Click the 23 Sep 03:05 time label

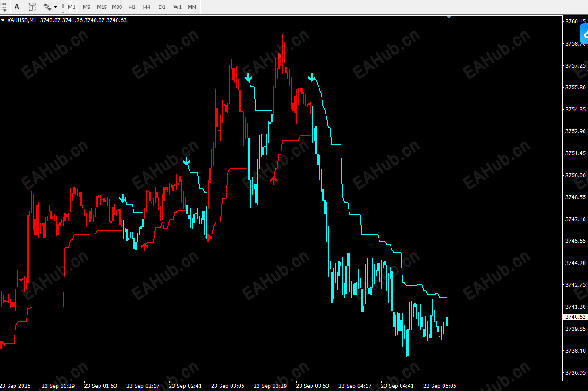pos(228,386)
